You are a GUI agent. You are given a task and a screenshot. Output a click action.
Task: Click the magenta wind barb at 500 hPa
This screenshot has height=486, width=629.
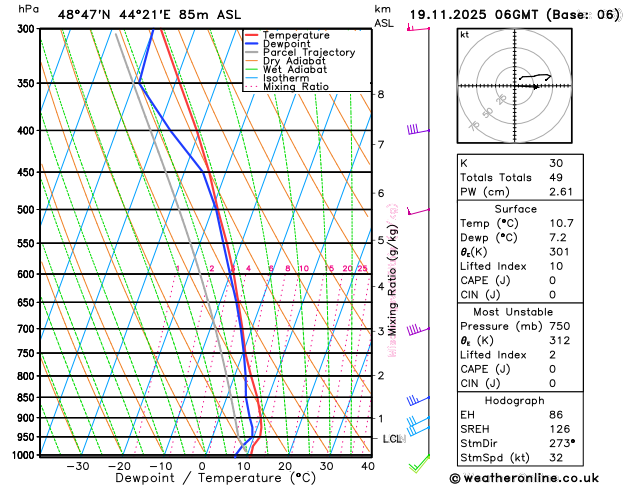point(418,211)
